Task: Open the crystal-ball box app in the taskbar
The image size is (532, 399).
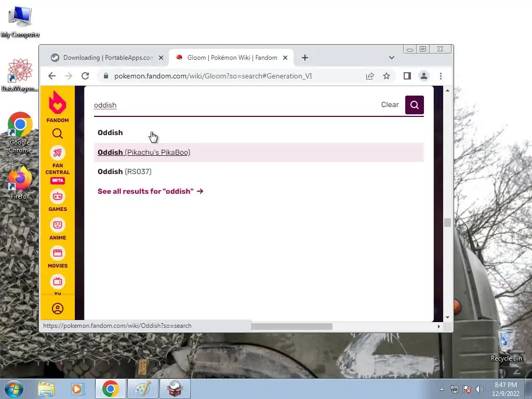Action: tap(175, 389)
